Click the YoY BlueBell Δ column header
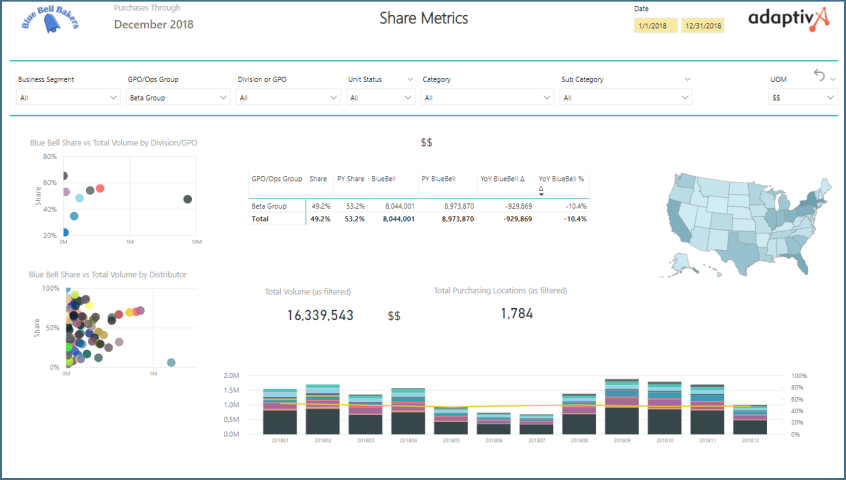The width and height of the screenshot is (846, 480). tap(500, 179)
